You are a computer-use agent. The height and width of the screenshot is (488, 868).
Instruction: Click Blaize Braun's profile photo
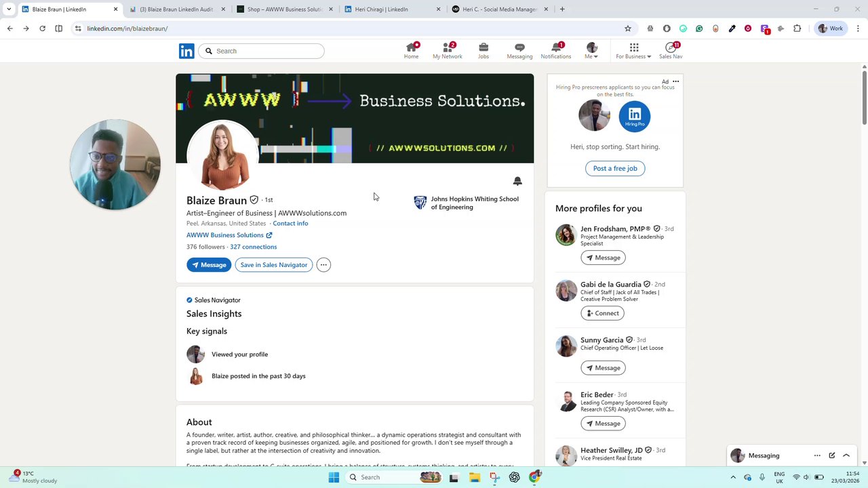222,155
